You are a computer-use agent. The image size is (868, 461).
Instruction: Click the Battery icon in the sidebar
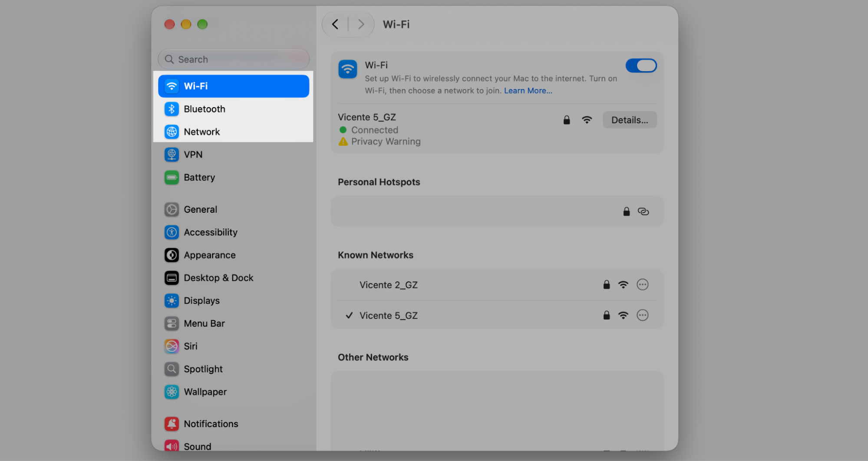click(172, 178)
